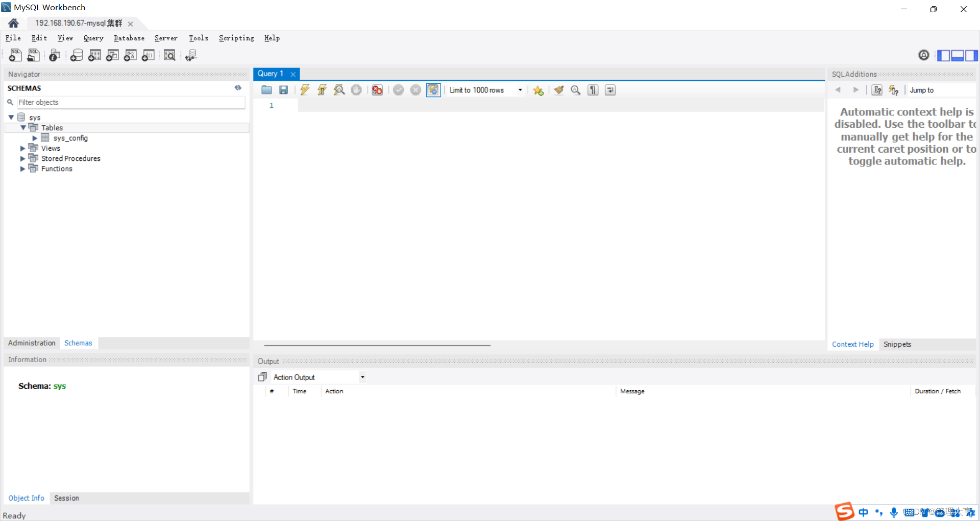Viewport: 980px width, 521px height.
Task: Expand the Views node
Action: (x=22, y=148)
